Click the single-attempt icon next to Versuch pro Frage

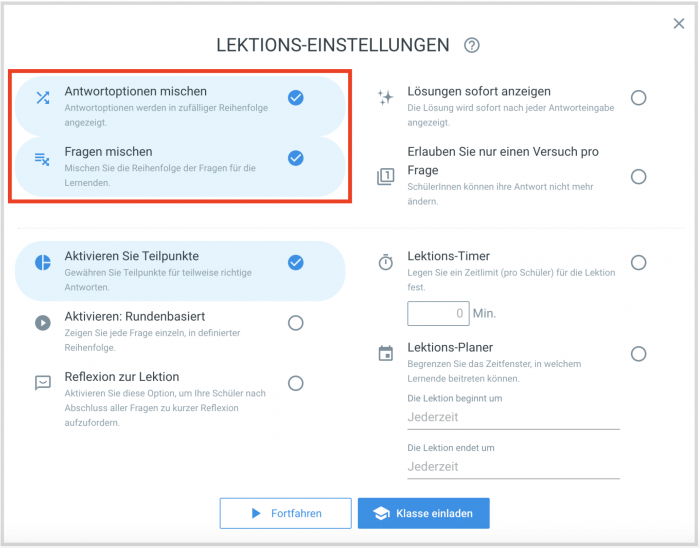tap(386, 177)
